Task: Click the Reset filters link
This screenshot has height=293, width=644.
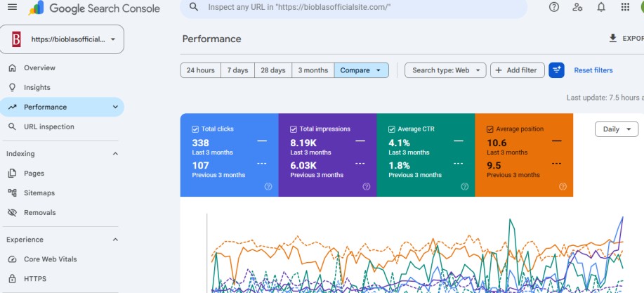Action: coord(593,70)
